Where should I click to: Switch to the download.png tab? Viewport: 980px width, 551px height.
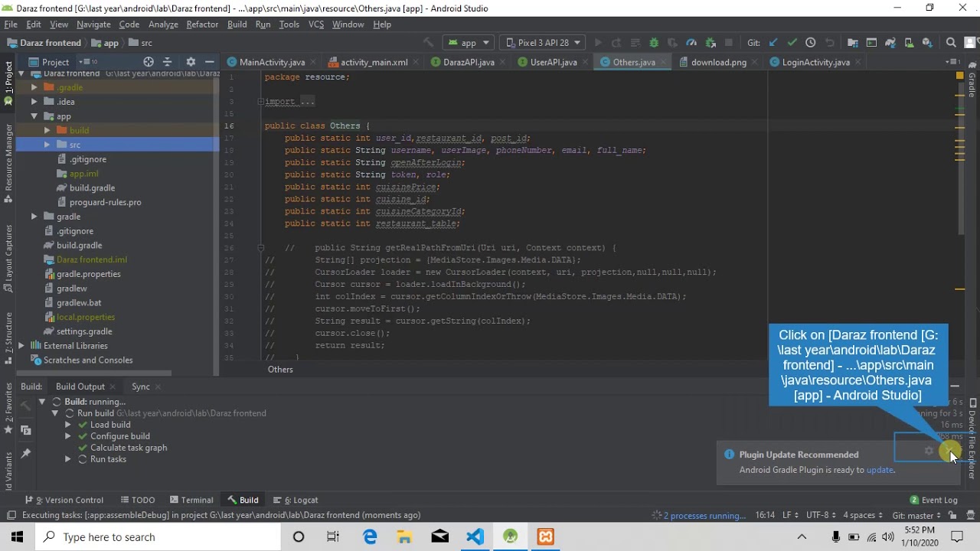[x=718, y=62]
